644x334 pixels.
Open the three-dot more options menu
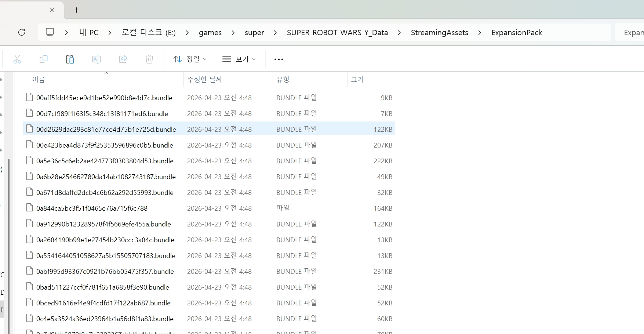click(279, 59)
